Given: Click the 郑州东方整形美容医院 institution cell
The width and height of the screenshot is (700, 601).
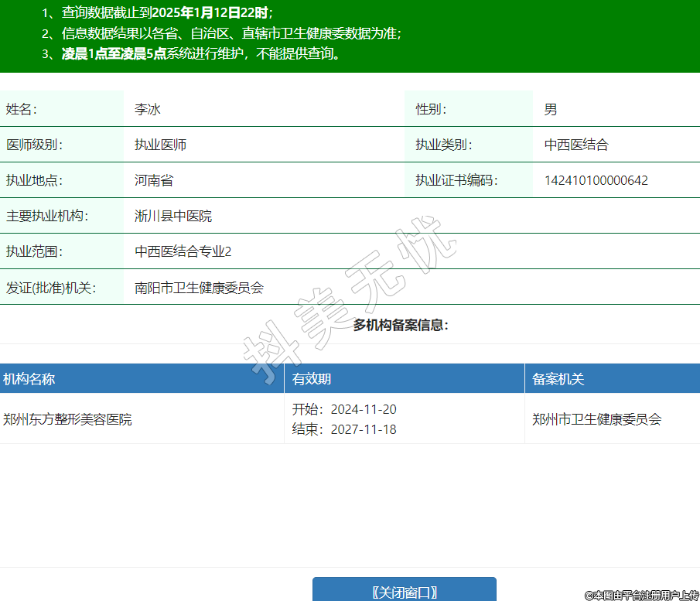Looking at the screenshot, I should click(67, 419).
